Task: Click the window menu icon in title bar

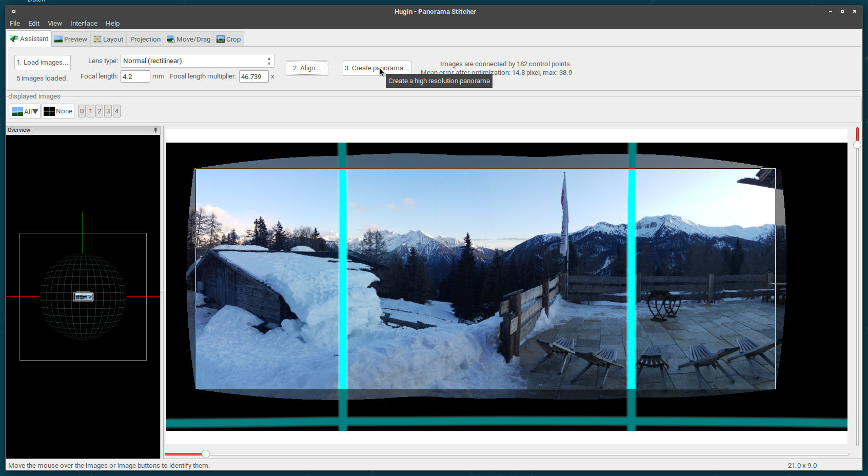Action: 14,11
